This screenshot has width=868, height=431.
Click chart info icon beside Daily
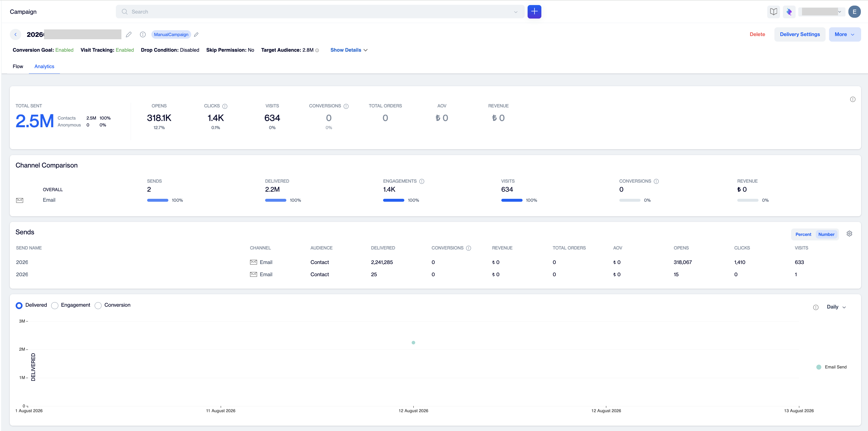click(816, 307)
